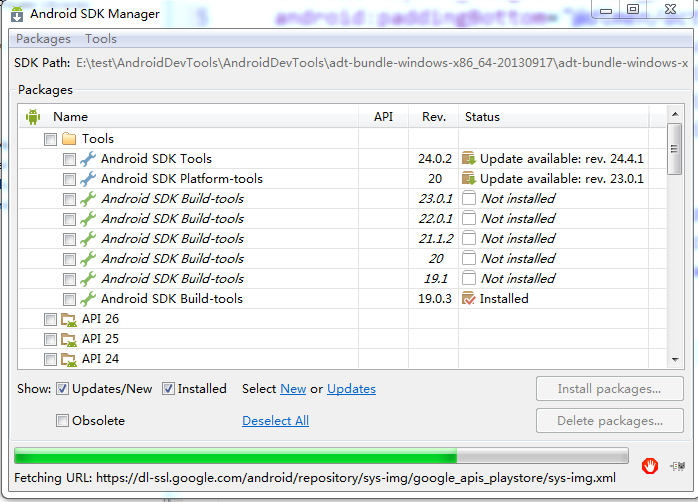Click the Android robot icon in the Name header

pos(33,117)
